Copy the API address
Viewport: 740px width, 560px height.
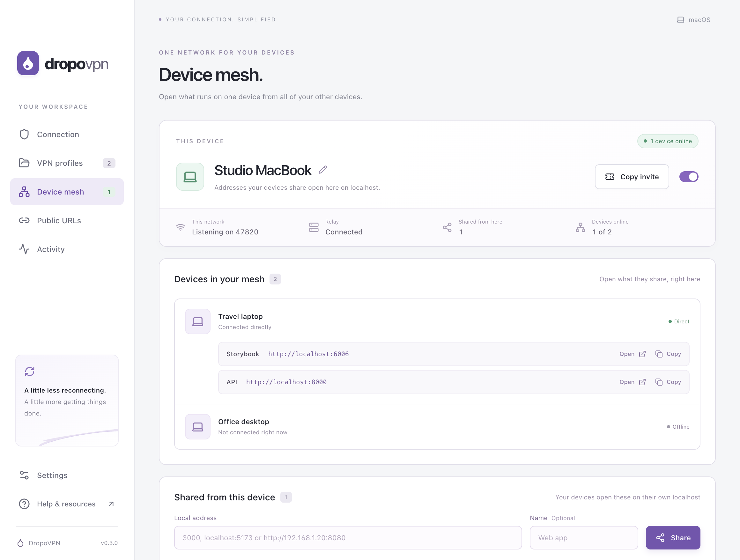click(x=668, y=382)
